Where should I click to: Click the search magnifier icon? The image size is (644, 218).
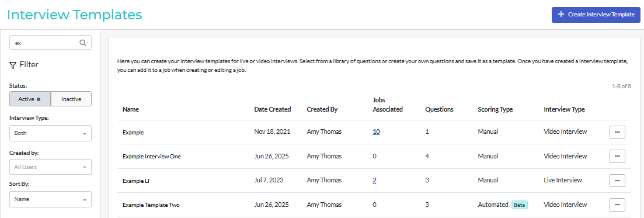click(x=82, y=42)
